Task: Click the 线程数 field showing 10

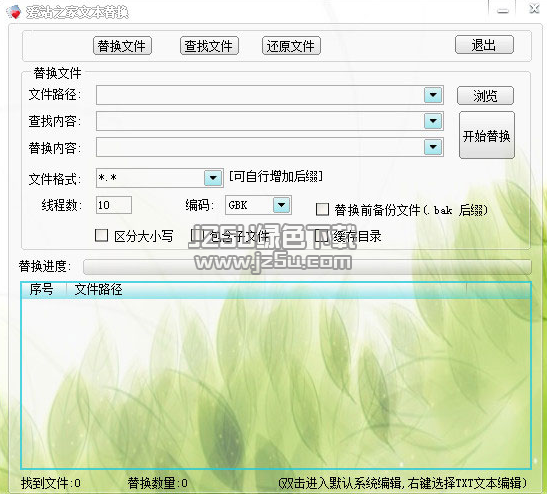Action: point(114,205)
